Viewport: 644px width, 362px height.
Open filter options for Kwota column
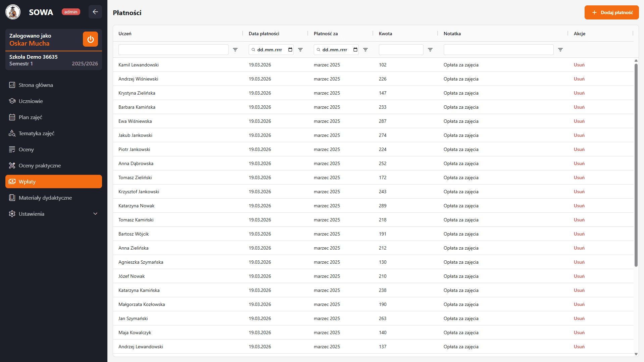coord(430,50)
